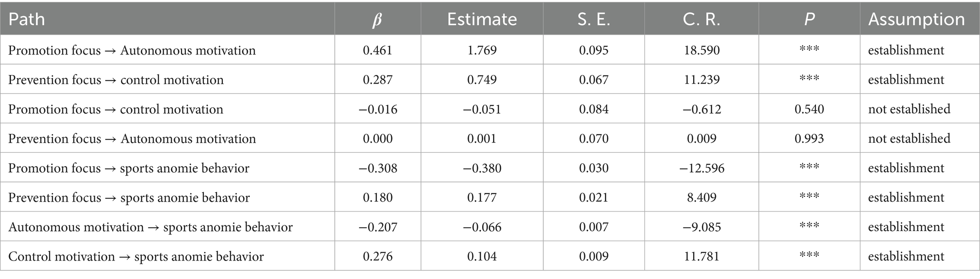Viewport: 980px width, 279px height.
Task: Click the Estimate column header
Action: click(482, 19)
